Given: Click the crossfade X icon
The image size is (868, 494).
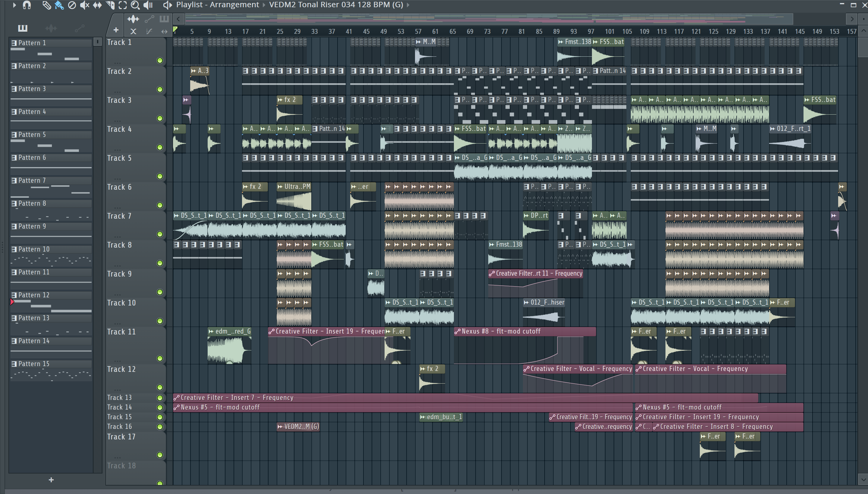Looking at the screenshot, I should point(133,32).
